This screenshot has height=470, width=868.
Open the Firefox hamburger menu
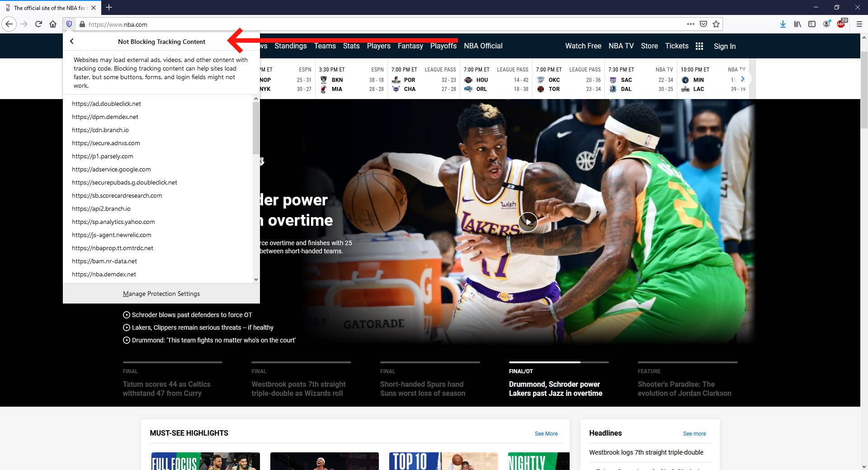(859, 24)
